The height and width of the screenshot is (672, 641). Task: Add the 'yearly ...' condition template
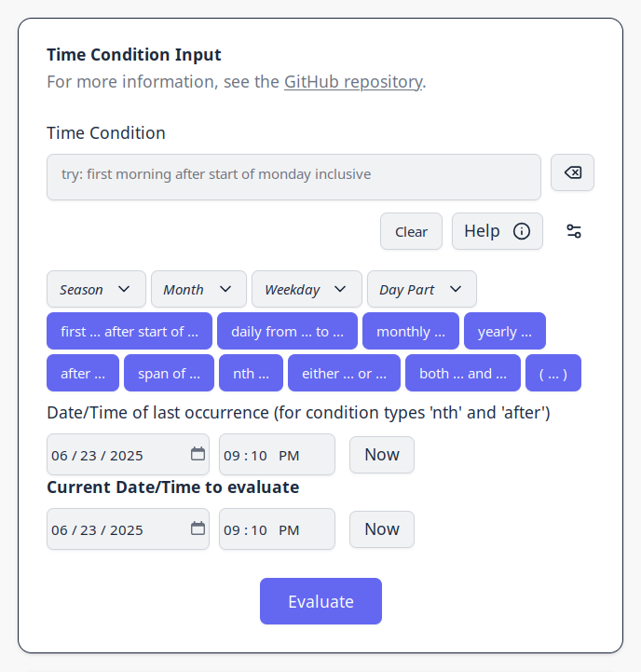504,331
